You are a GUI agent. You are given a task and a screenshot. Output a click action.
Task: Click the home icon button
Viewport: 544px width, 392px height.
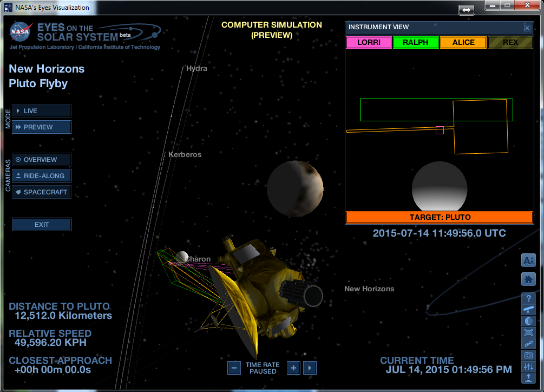(528, 279)
